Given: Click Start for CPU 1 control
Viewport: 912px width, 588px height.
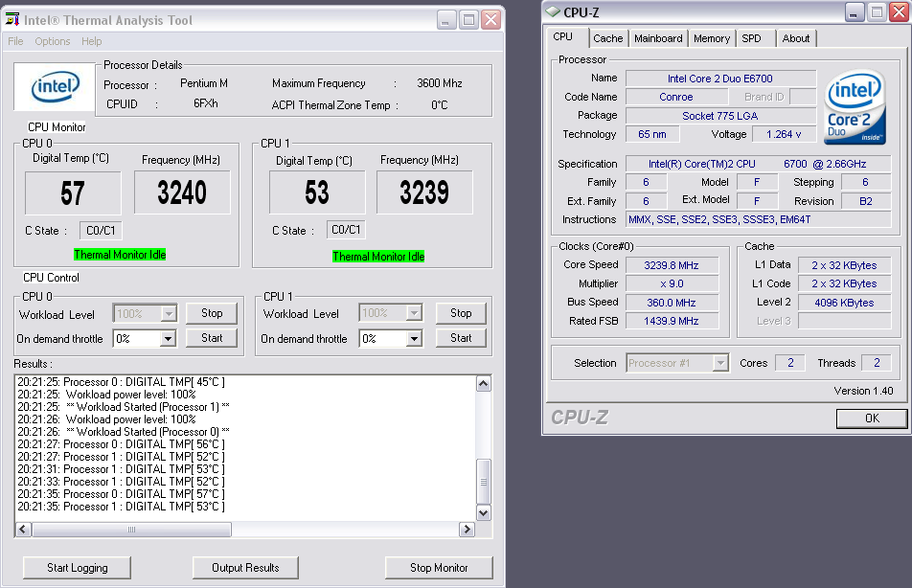Looking at the screenshot, I should (x=461, y=338).
